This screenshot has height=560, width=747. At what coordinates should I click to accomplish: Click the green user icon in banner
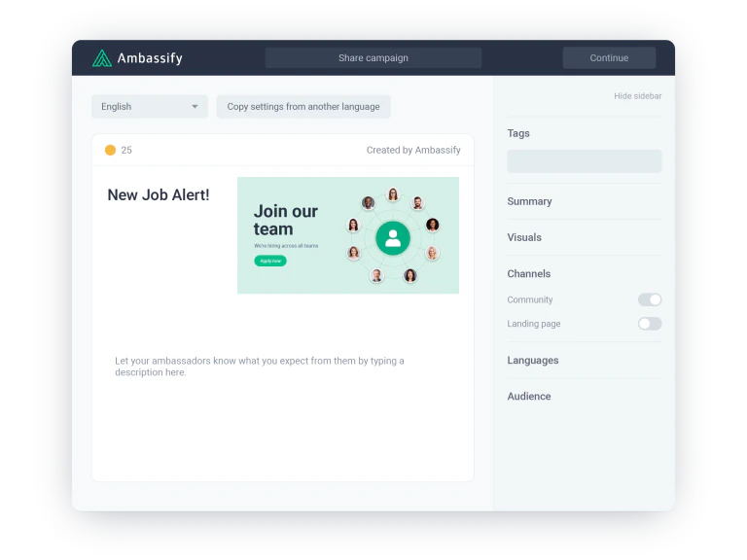[x=393, y=238]
